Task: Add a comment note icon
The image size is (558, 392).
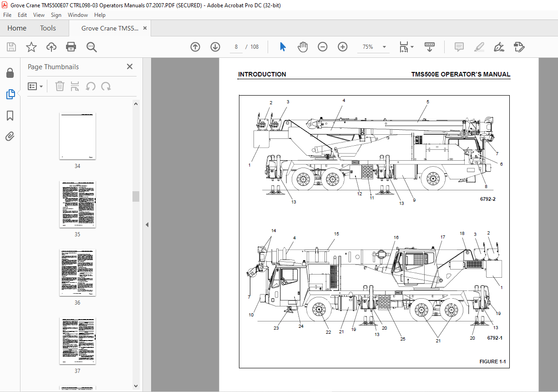Action: (x=459, y=47)
